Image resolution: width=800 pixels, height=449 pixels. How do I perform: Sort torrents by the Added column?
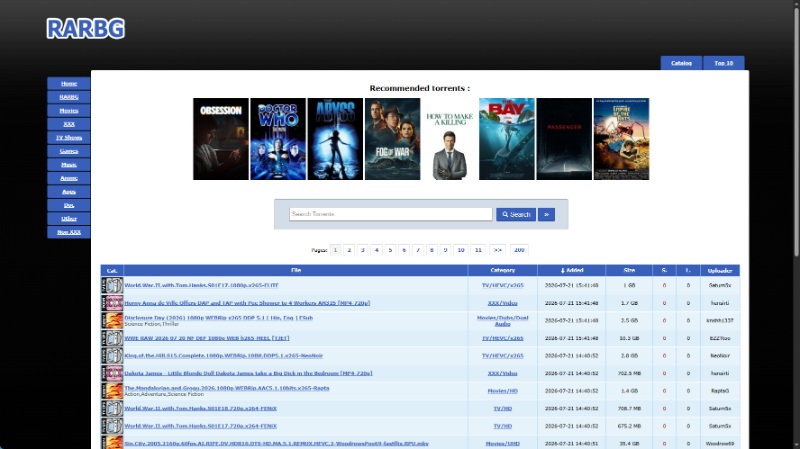click(571, 270)
